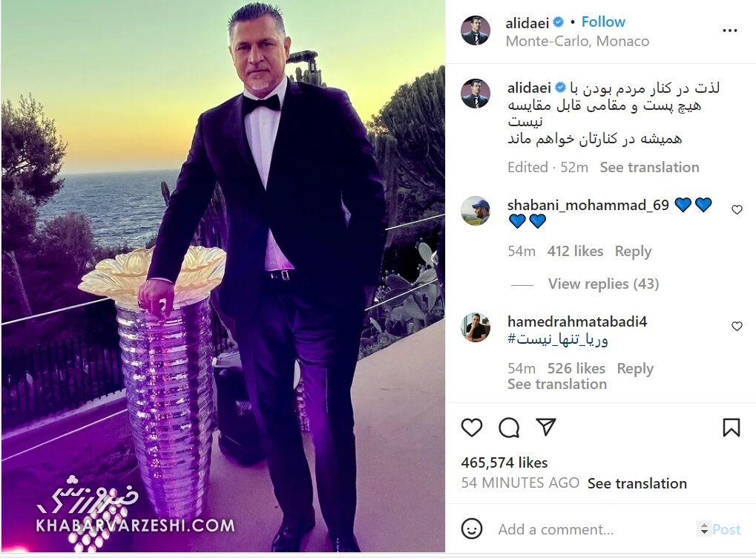Viewport: 756px width, 559px height.
Task: Open the three-dot more options menu
Action: pyautogui.click(x=730, y=30)
